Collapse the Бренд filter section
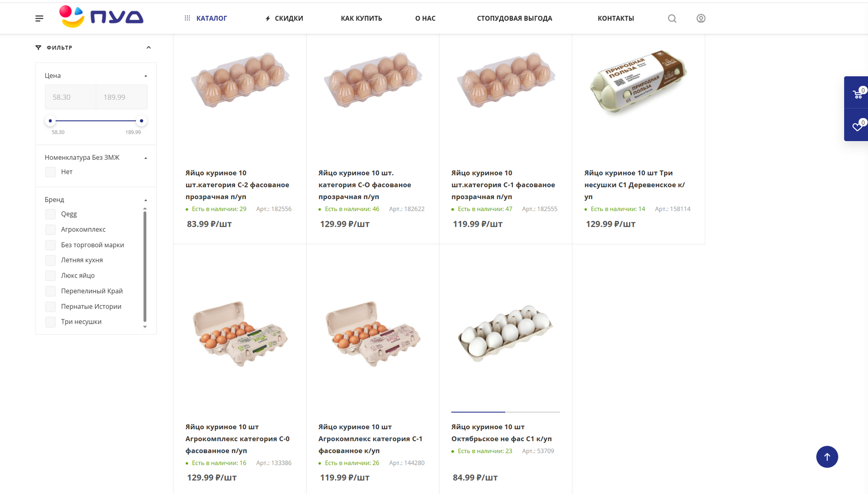The image size is (868, 494). tap(146, 200)
